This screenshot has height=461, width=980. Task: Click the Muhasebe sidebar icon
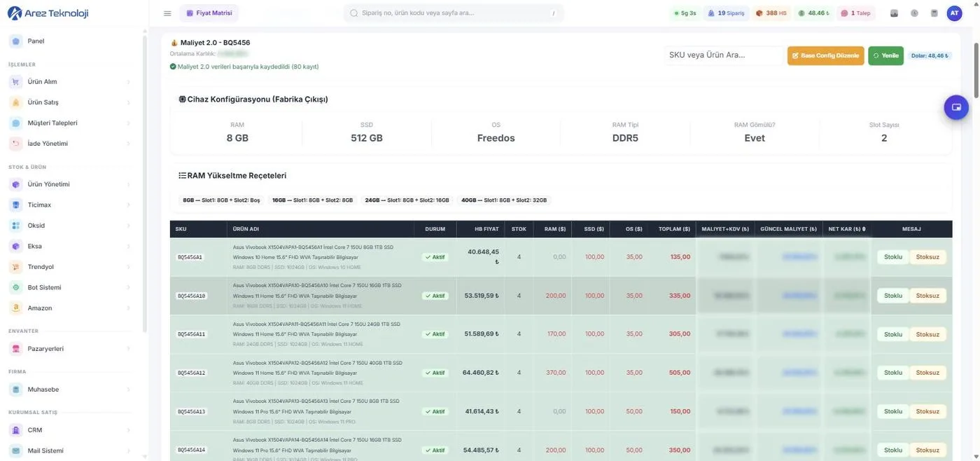point(15,390)
